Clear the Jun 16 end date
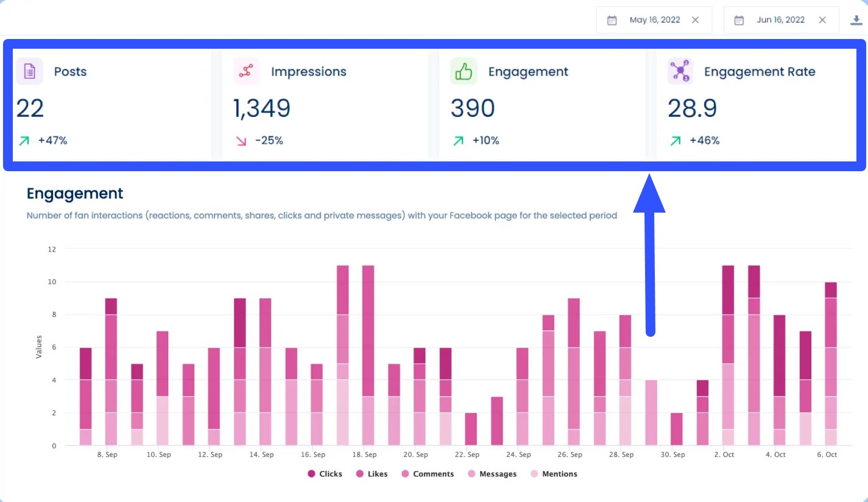This screenshot has width=868, height=502. tap(822, 19)
